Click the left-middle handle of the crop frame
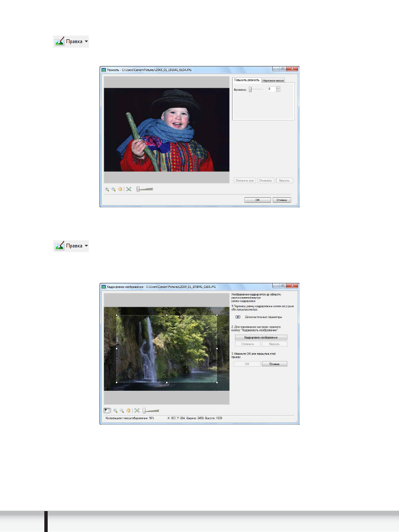The image size is (399, 532). tap(116, 349)
